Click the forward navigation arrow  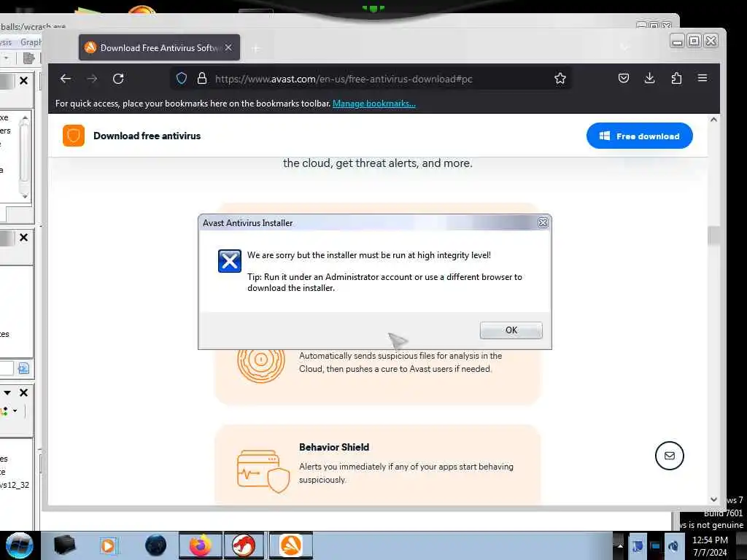point(92,79)
